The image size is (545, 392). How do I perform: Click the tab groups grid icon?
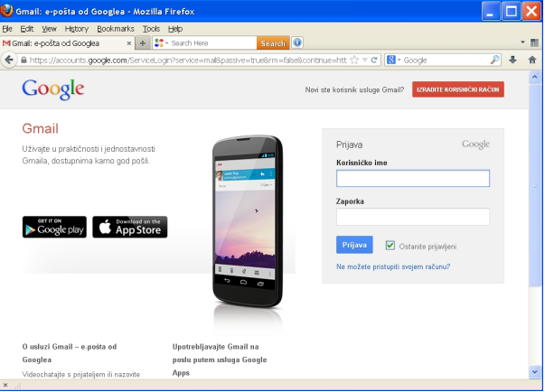(x=534, y=42)
